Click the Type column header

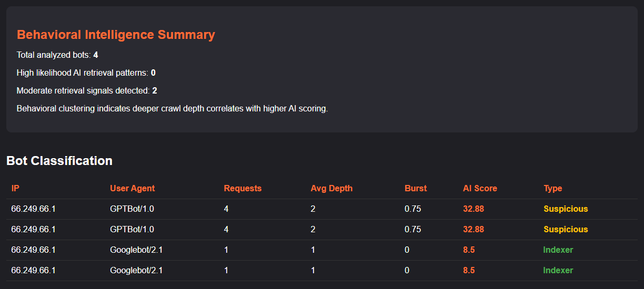click(553, 188)
